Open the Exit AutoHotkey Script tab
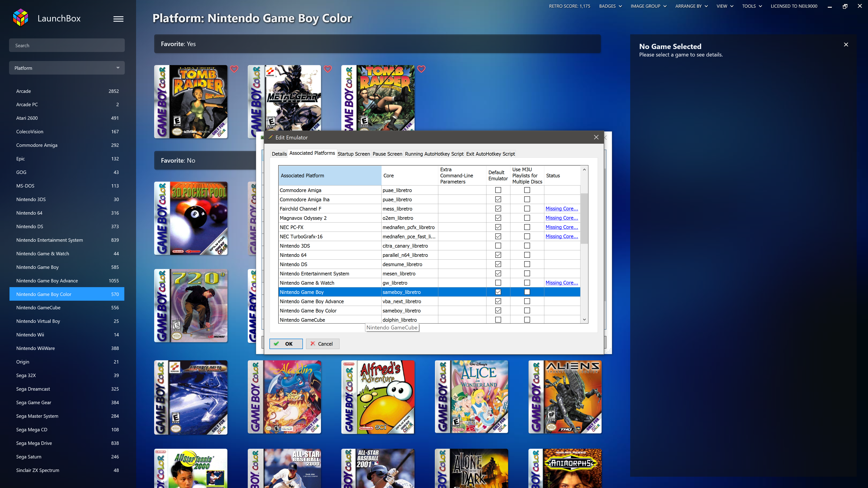Viewport: 868px width, 488px height. [x=490, y=154]
